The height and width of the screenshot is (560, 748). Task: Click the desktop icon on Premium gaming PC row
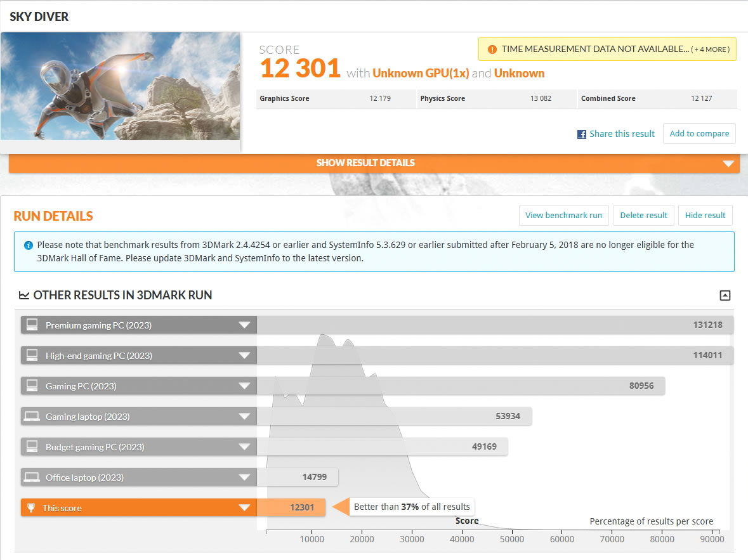click(32, 325)
